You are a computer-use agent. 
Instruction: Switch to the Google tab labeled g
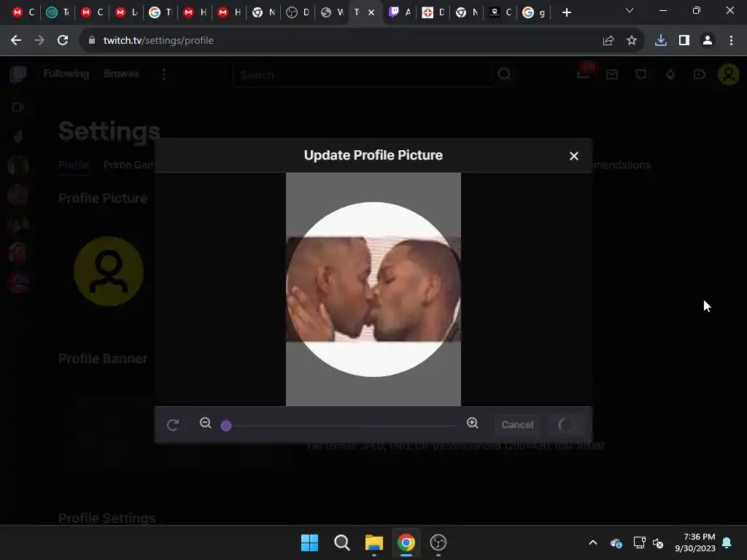533,12
